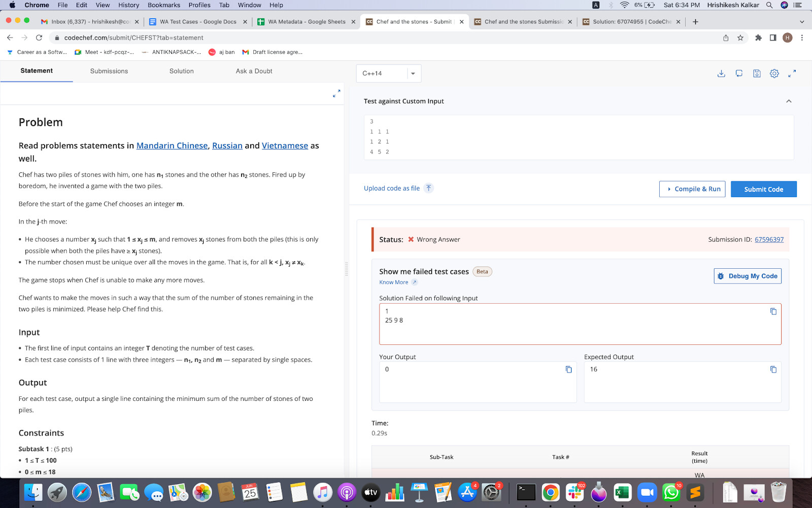Viewport: 812px width, 508px height.
Task: Open the Vietnamese problem statement link
Action: (285, 146)
